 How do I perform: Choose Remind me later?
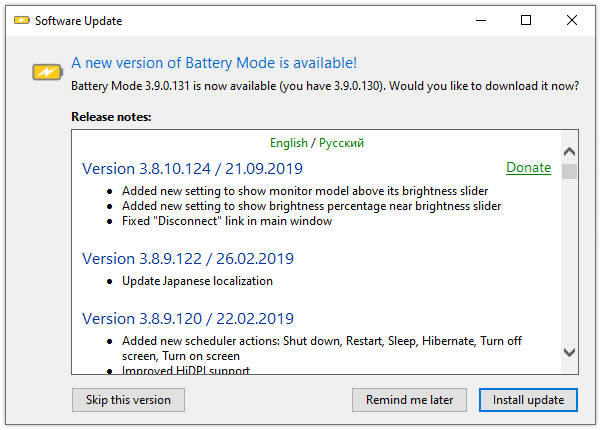tap(409, 400)
